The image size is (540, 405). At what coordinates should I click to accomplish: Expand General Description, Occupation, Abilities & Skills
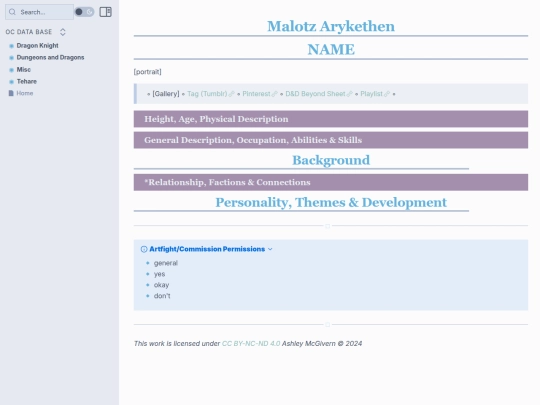point(331,140)
